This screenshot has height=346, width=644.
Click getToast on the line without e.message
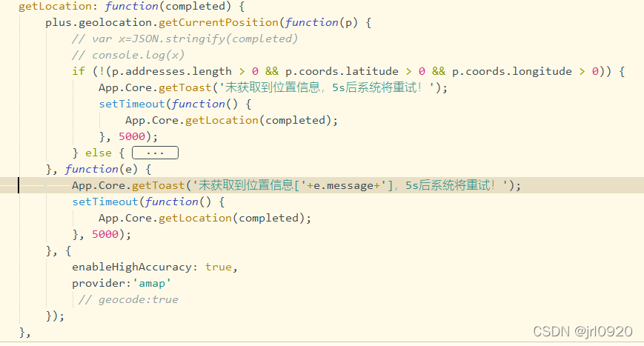pyautogui.click(x=185, y=87)
